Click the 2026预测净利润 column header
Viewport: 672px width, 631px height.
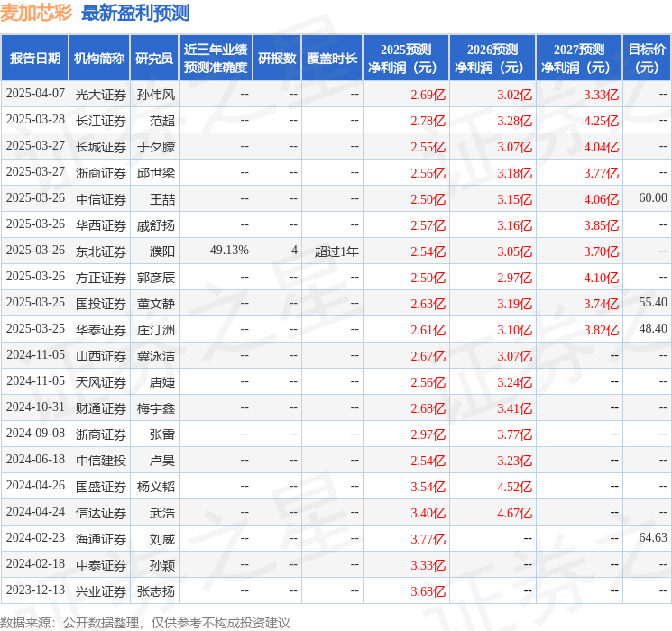pyautogui.click(x=492, y=59)
